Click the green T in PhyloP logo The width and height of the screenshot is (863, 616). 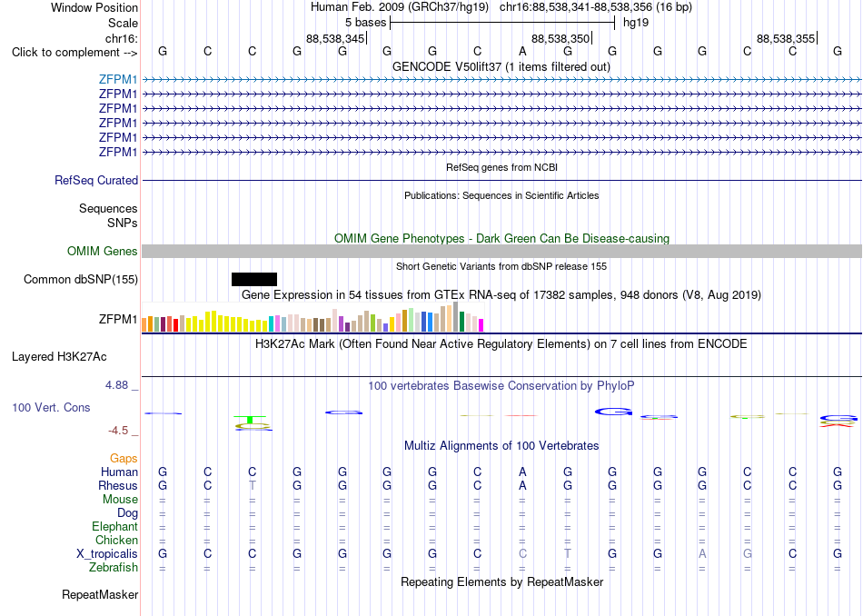click(x=251, y=420)
